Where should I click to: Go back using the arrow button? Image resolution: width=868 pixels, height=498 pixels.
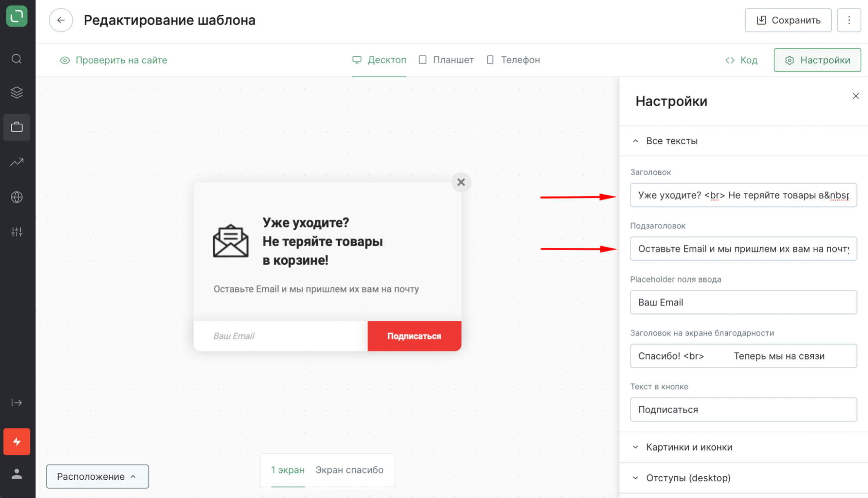coord(61,20)
